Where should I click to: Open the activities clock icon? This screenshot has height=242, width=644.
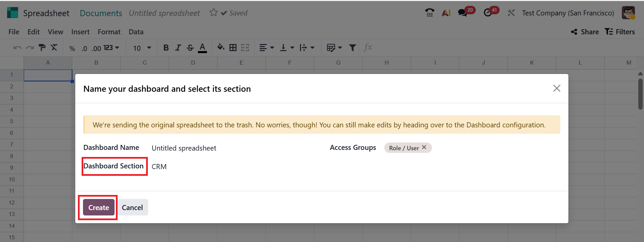click(488, 13)
